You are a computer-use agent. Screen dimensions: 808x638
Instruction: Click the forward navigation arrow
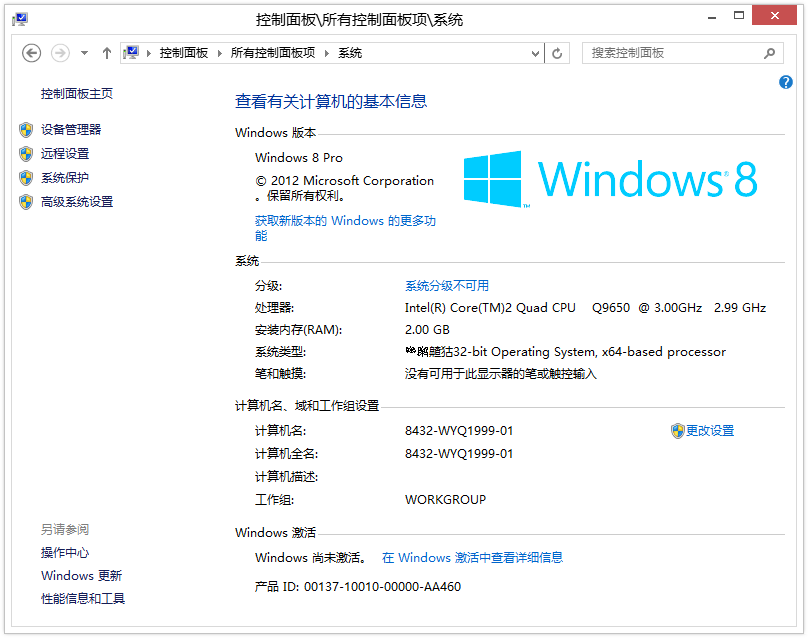pos(60,53)
